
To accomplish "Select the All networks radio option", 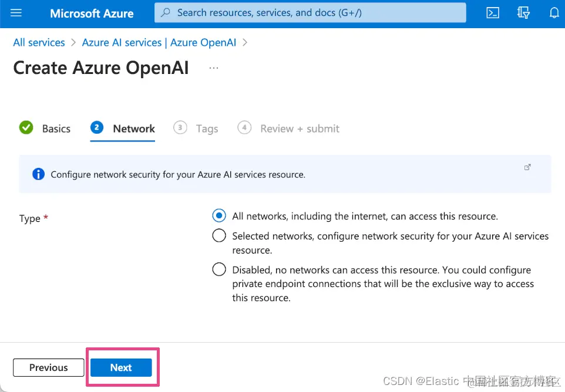I will tap(219, 215).
